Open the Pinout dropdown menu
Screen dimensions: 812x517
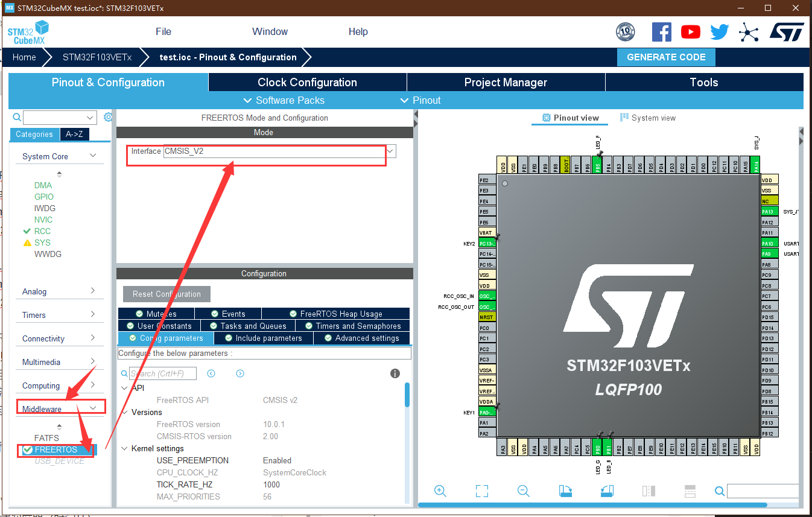(420, 100)
